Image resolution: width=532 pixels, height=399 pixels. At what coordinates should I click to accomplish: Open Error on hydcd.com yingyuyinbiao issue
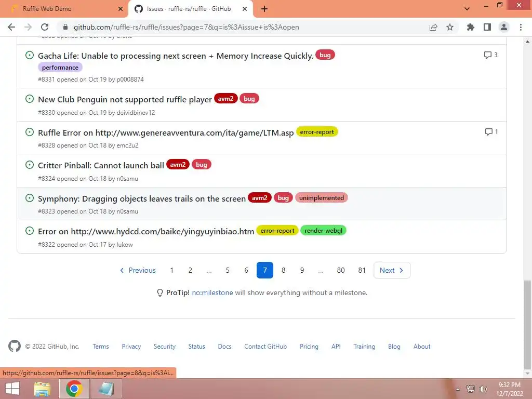(146, 232)
